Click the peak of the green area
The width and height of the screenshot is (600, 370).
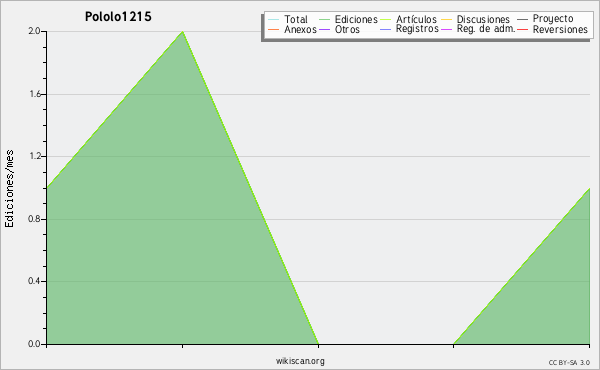[183, 32]
